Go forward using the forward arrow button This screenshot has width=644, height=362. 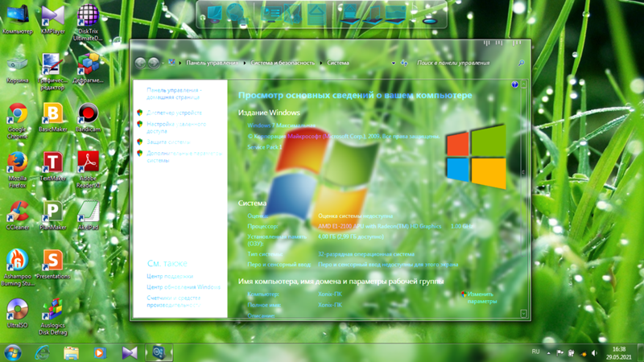click(154, 63)
